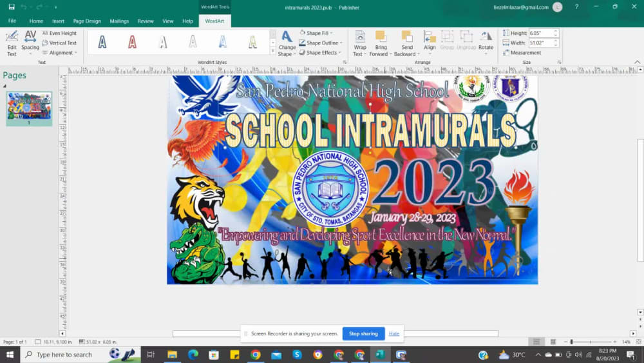Toggle Vertical Text option
The image size is (644, 363).
tap(59, 43)
